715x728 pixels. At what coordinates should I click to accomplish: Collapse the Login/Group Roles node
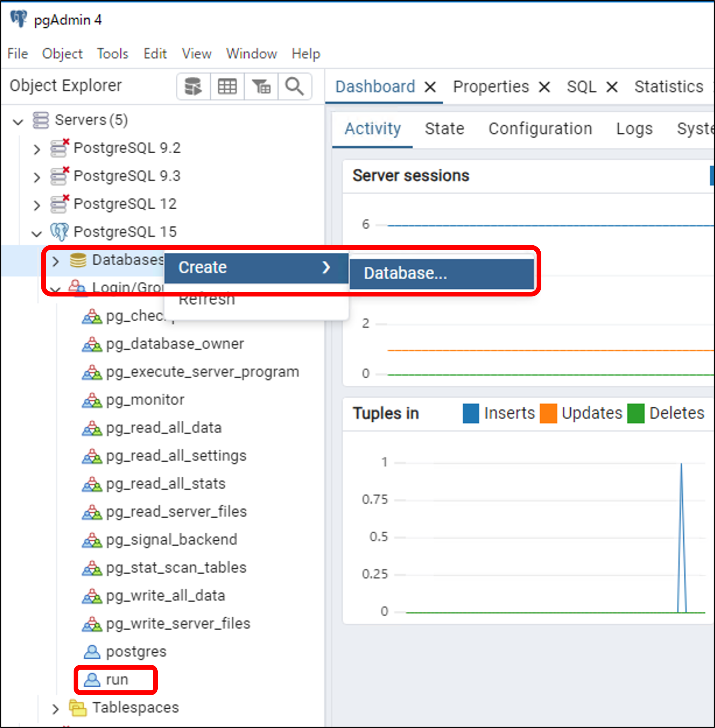point(56,289)
